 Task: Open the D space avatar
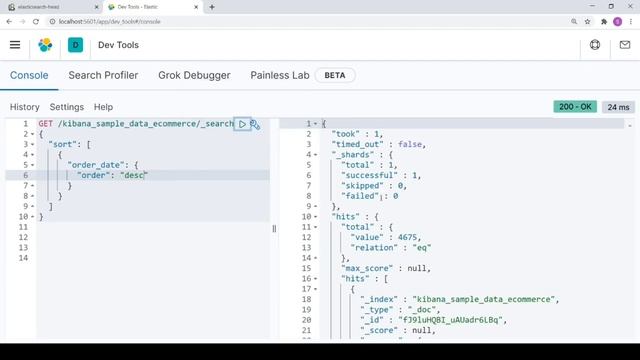tap(75, 45)
